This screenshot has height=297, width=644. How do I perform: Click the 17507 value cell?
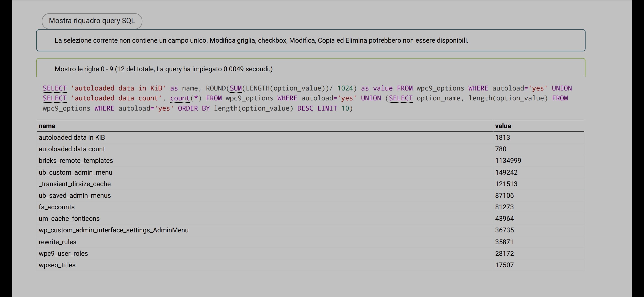point(539,265)
